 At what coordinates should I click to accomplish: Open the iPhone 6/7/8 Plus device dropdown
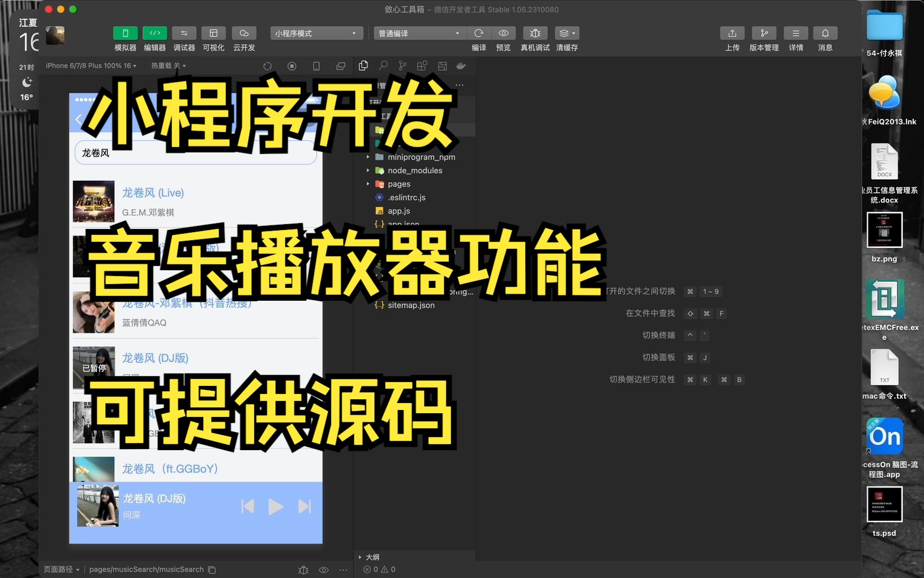tap(91, 65)
